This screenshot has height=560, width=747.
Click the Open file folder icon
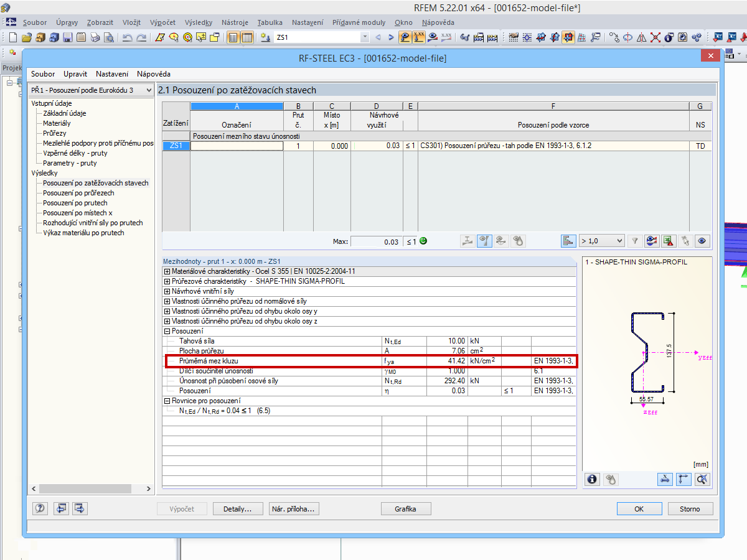click(x=27, y=37)
